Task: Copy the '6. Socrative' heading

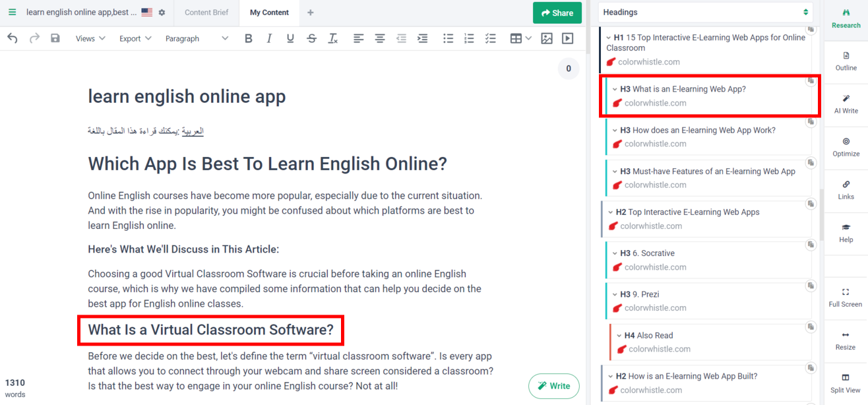Action: pos(811,245)
